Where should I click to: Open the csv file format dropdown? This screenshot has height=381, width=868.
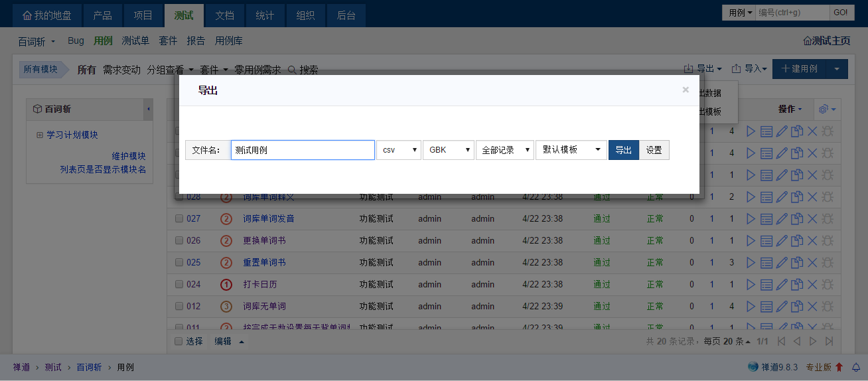tap(399, 150)
